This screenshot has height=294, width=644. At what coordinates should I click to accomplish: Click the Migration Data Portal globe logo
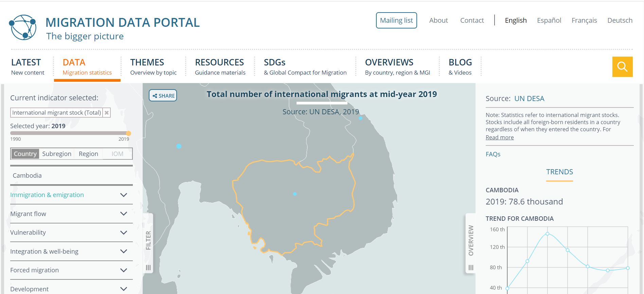click(23, 27)
